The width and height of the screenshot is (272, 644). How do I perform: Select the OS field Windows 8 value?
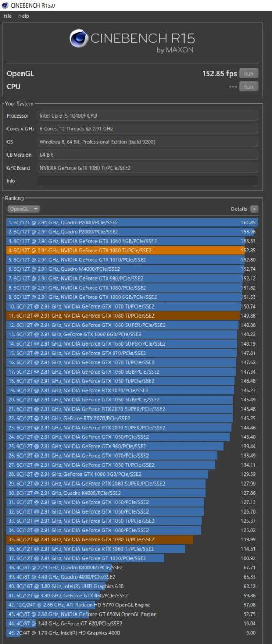point(148,142)
